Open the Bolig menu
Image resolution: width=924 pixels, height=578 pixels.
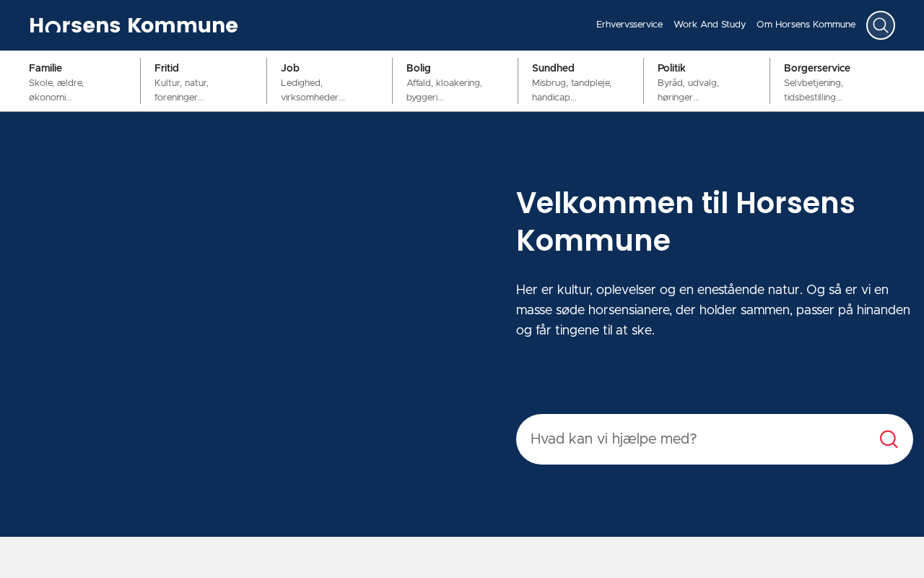pyautogui.click(x=455, y=82)
